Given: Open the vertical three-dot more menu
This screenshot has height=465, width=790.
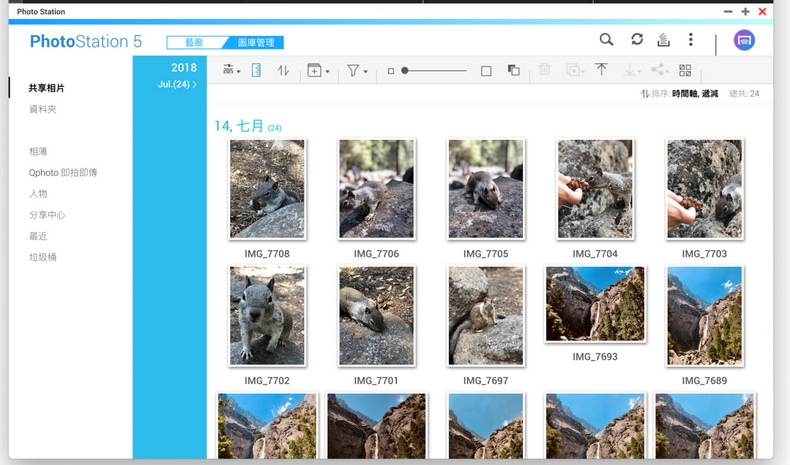Looking at the screenshot, I should [x=691, y=39].
